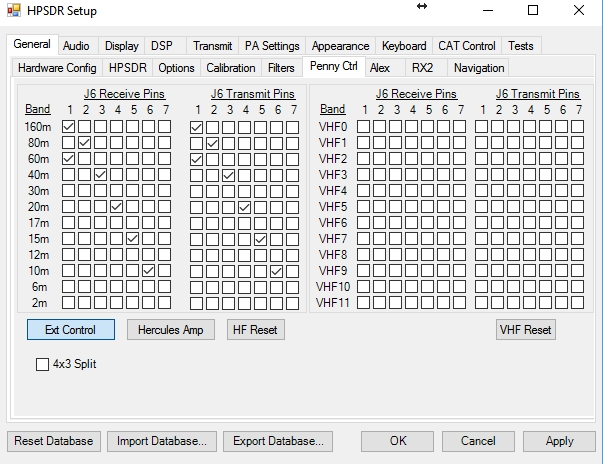Select the General tab
Viewport: 603px width, 464px height.
32,44
